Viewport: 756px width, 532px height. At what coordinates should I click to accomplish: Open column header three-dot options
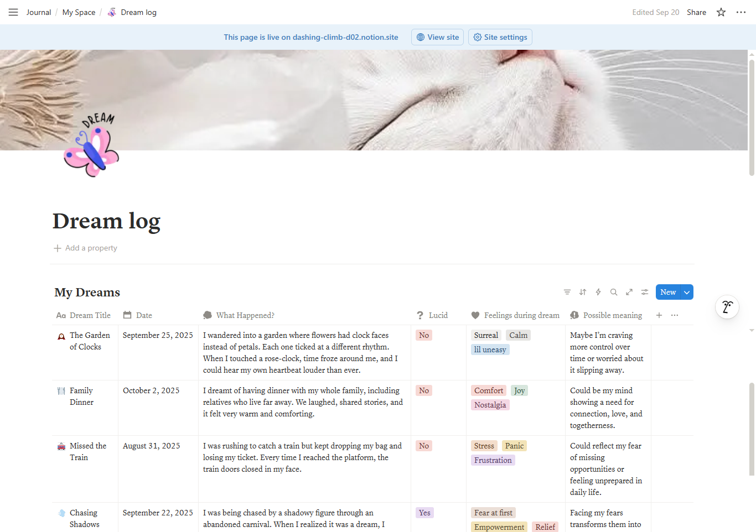coord(675,315)
